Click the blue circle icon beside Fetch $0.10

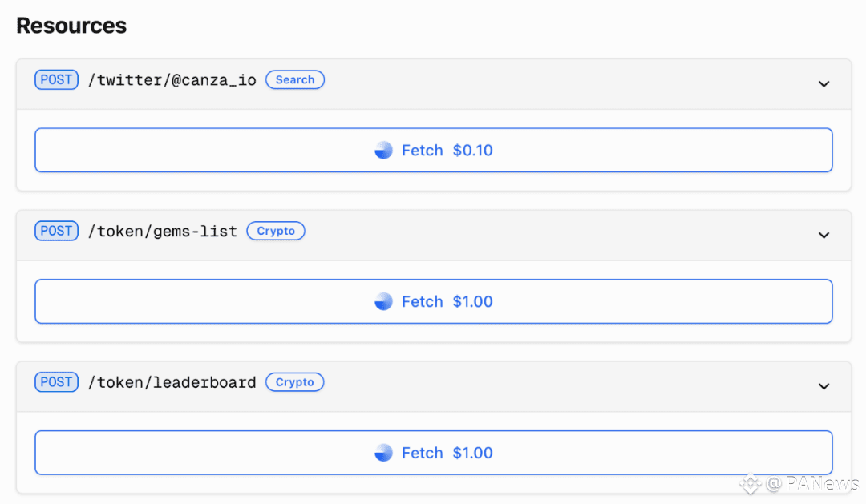click(x=383, y=151)
